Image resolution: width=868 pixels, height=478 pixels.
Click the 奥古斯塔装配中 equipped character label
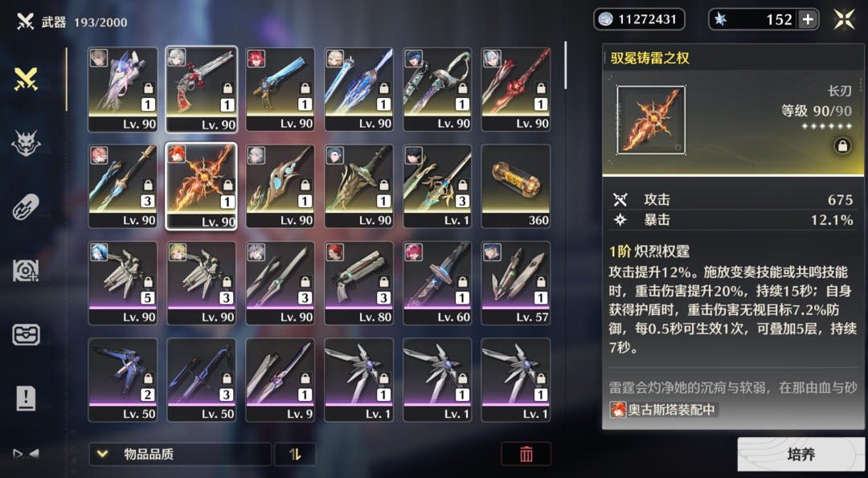point(664,410)
